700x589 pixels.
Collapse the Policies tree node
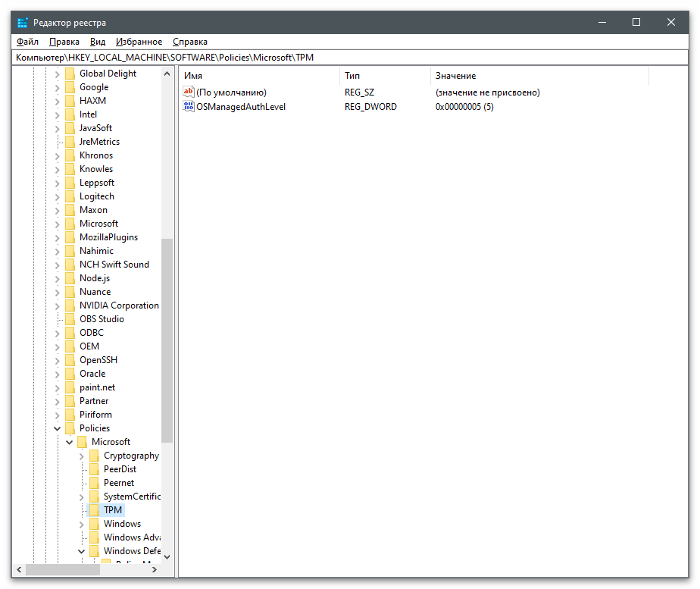click(57, 428)
